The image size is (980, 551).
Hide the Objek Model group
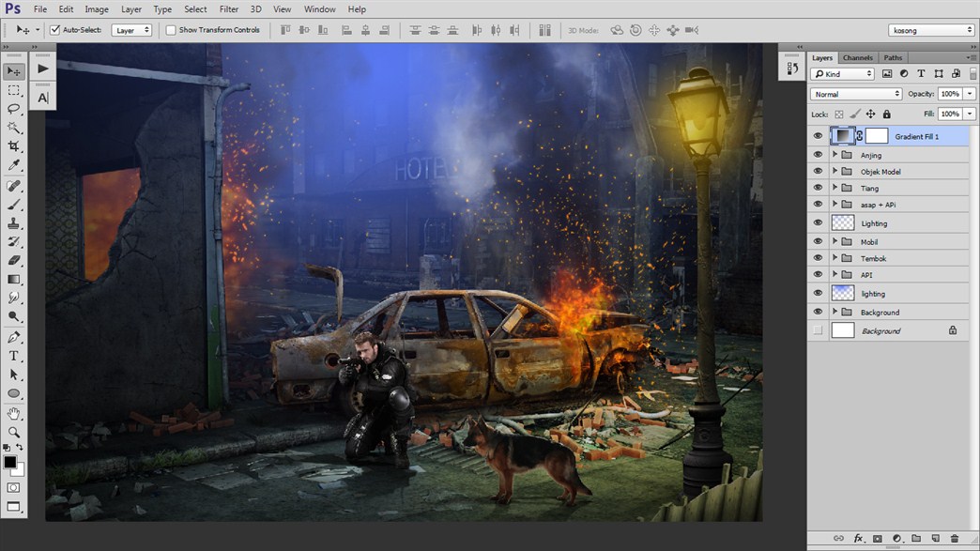818,171
